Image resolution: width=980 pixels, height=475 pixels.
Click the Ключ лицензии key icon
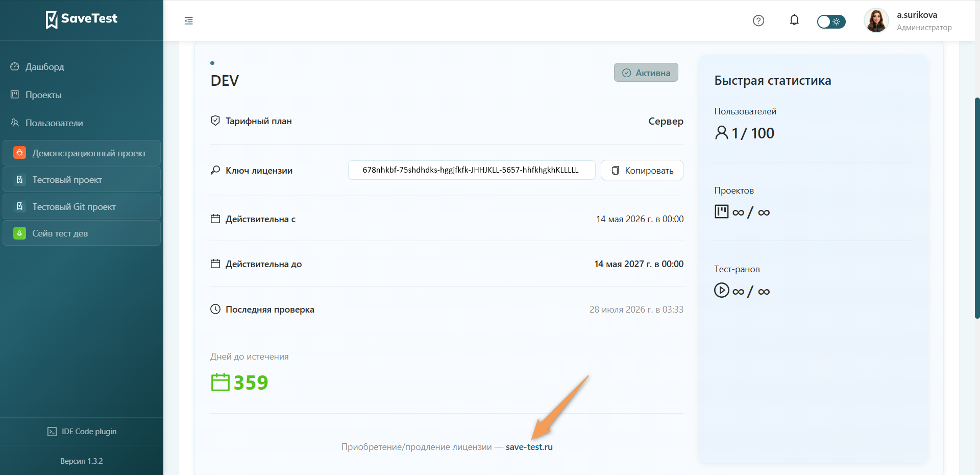pyautogui.click(x=215, y=170)
